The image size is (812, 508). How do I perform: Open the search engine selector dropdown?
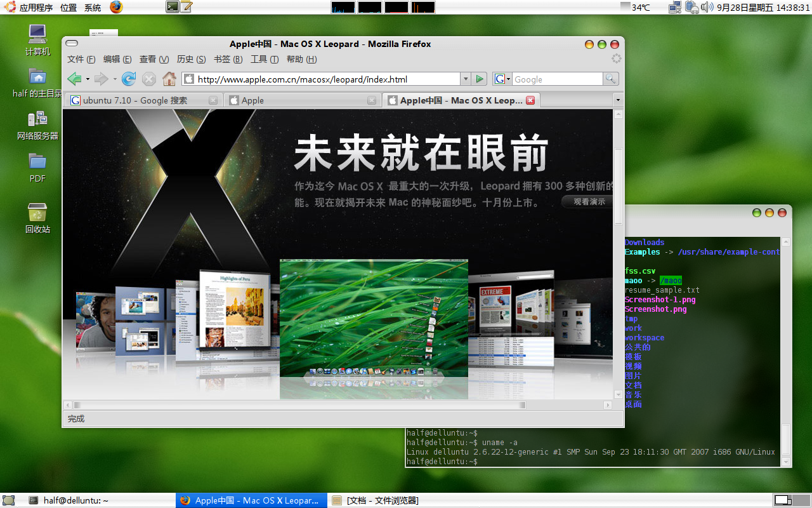point(502,79)
